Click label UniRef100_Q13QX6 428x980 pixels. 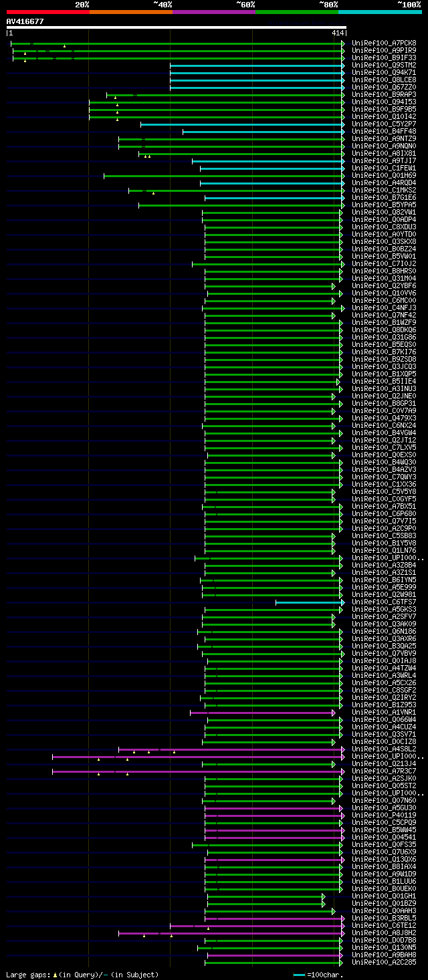(384, 859)
